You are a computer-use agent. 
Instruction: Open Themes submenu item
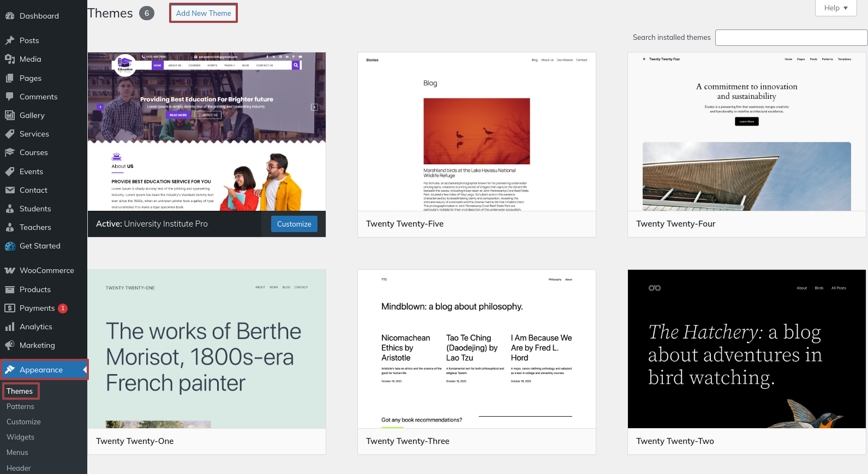(20, 391)
